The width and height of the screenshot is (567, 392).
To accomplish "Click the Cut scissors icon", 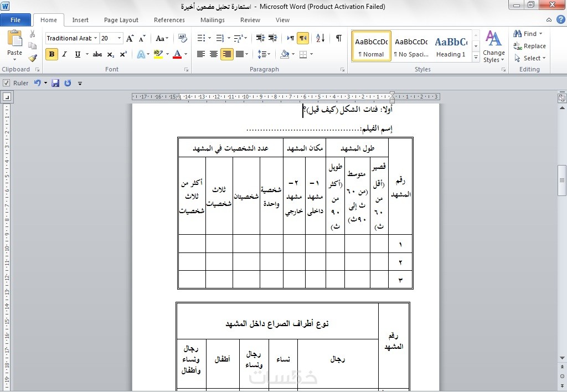I will 33,34.
